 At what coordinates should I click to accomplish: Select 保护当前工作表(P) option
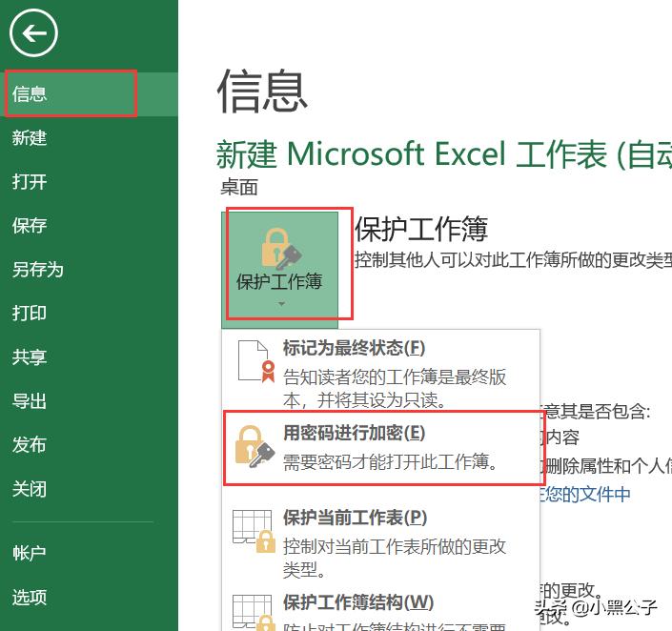[380, 542]
